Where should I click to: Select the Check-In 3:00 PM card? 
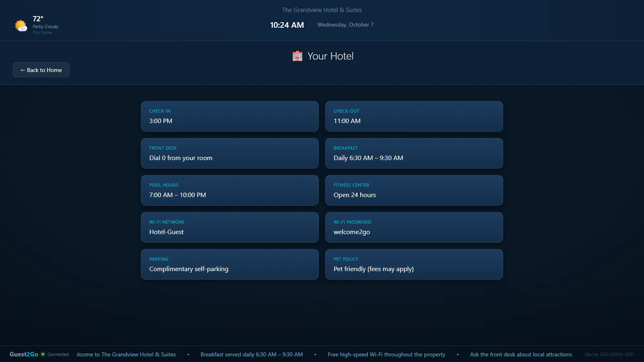pyautogui.click(x=230, y=116)
